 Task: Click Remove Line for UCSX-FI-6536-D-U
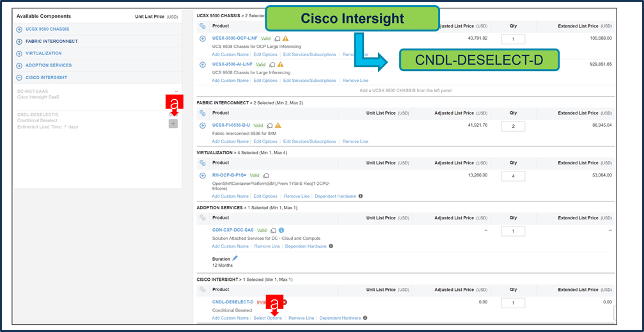tap(356, 141)
